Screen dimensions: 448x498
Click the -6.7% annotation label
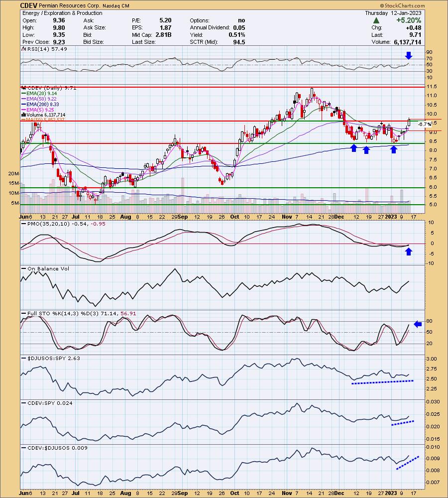(x=424, y=124)
